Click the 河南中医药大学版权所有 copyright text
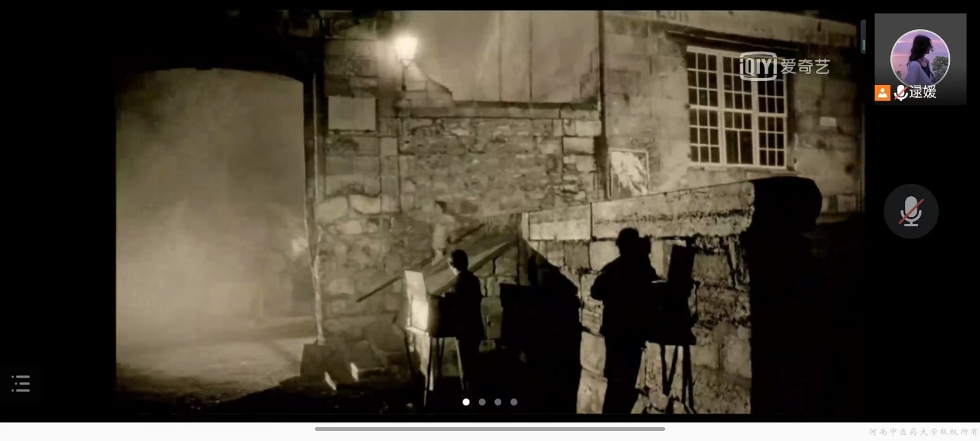 tap(923, 432)
